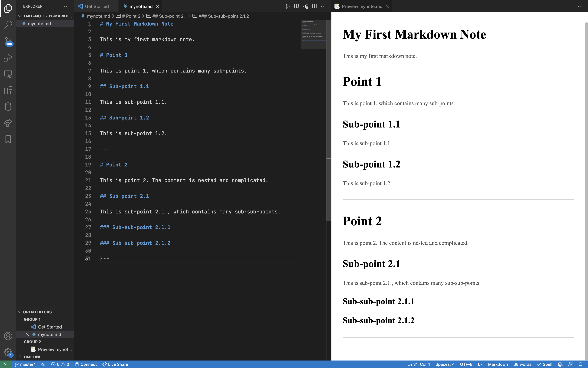
Task: Click the graph icon in editor toolbar
Action: 306,6
